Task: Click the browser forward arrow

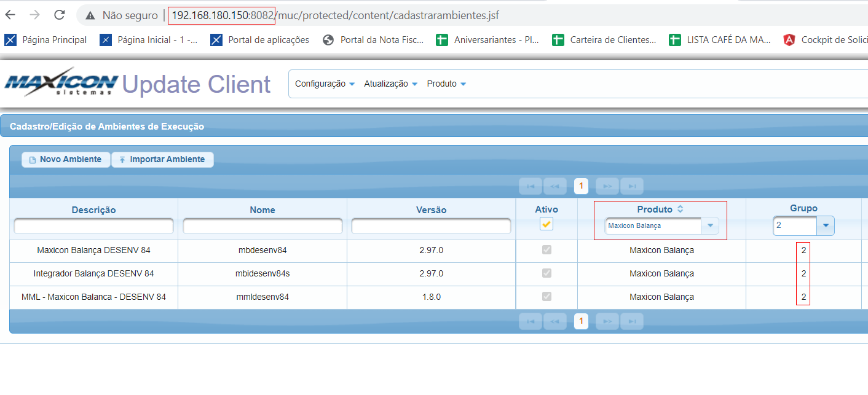Action: (x=35, y=15)
